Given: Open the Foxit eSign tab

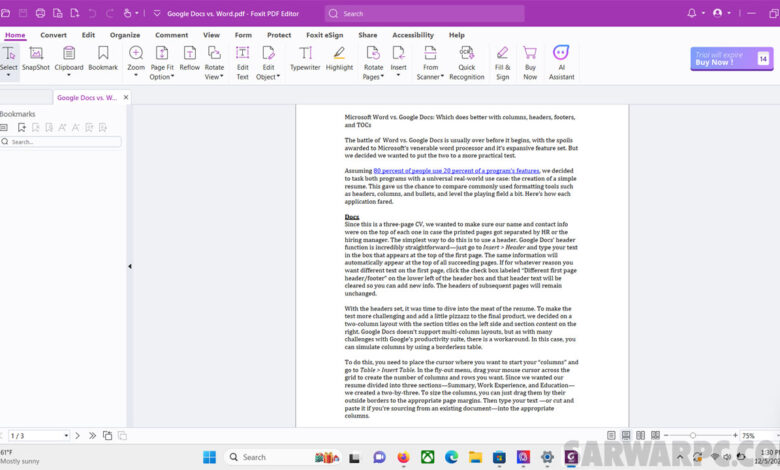Looking at the screenshot, I should click(324, 35).
